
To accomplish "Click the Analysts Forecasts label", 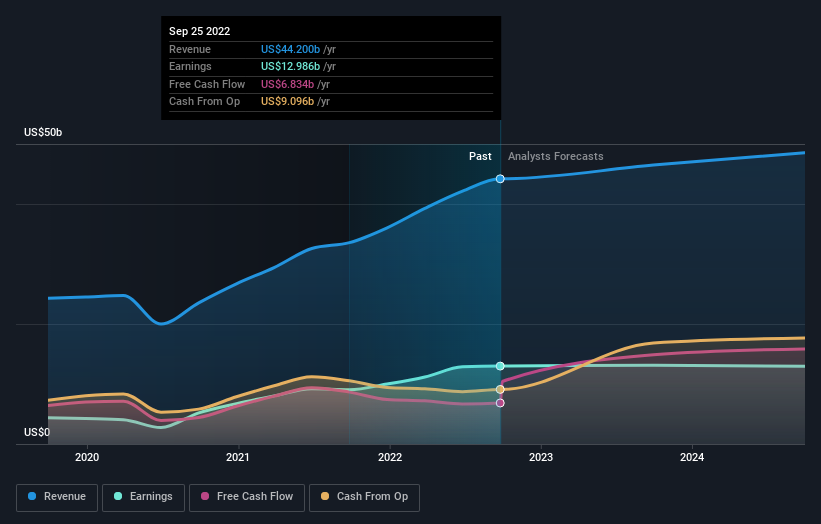I will tap(556, 157).
